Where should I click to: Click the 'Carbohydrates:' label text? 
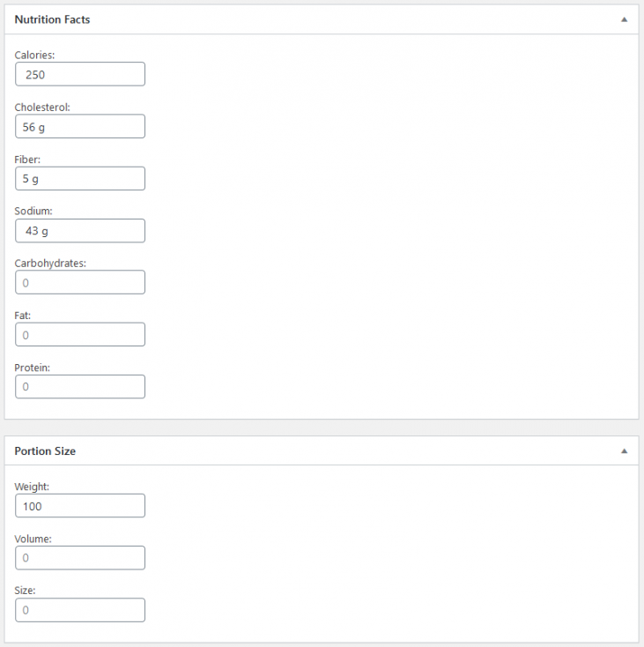pos(50,263)
